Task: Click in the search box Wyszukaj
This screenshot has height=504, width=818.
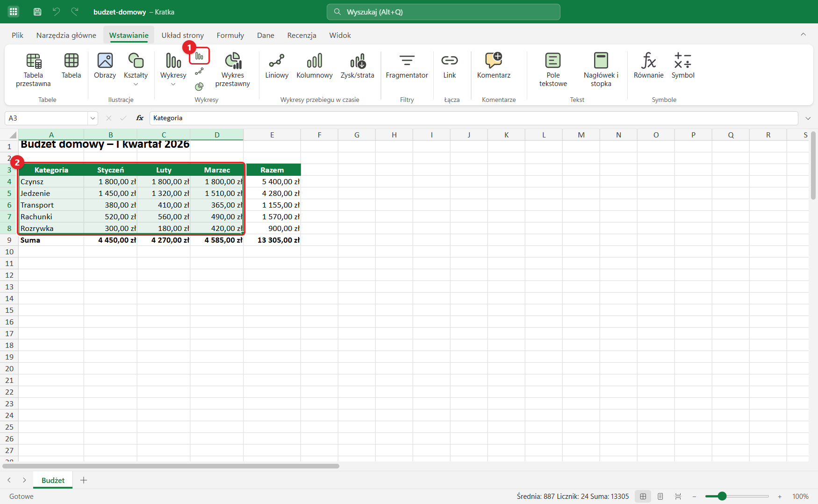Action: pos(443,12)
